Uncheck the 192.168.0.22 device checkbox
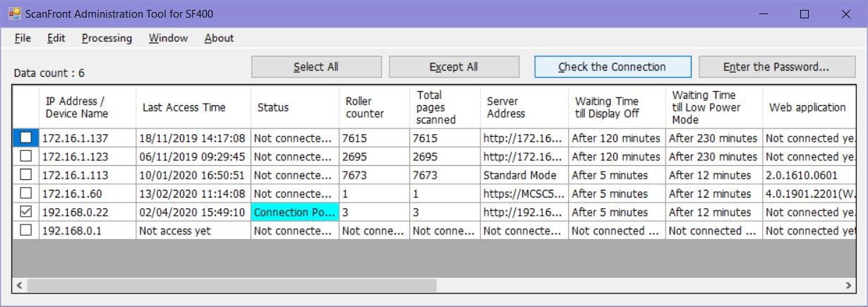The height and width of the screenshot is (307, 868). 25,212
